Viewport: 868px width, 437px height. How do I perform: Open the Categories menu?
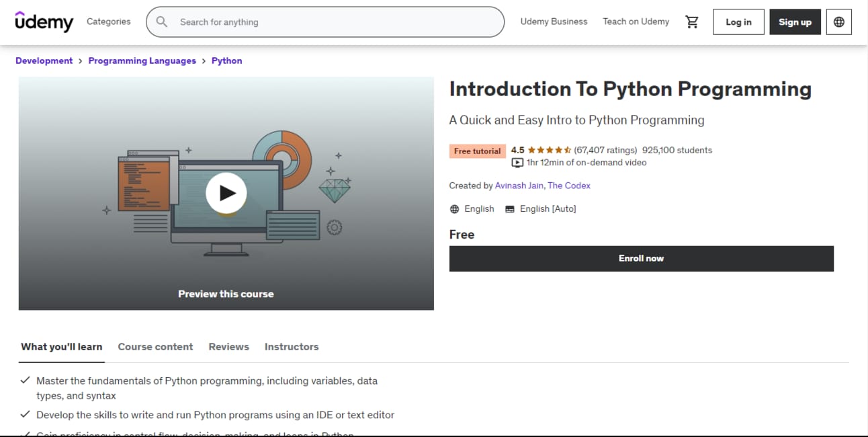109,22
